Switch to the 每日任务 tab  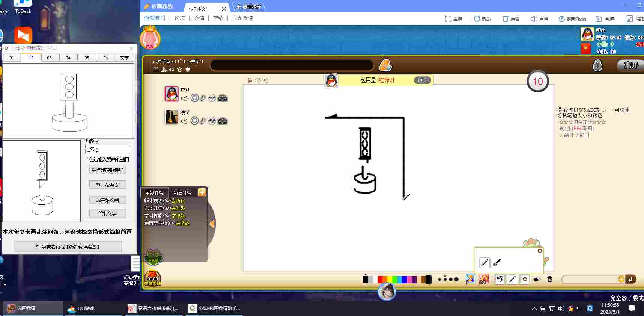pos(182,193)
